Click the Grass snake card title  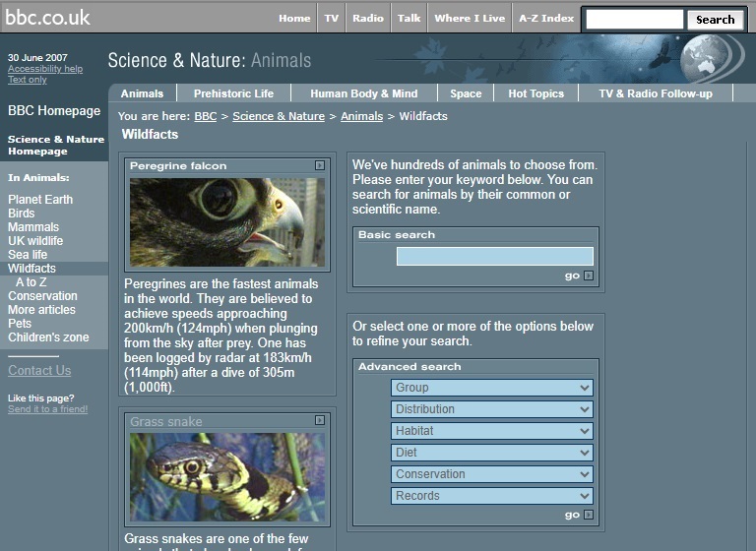click(165, 422)
